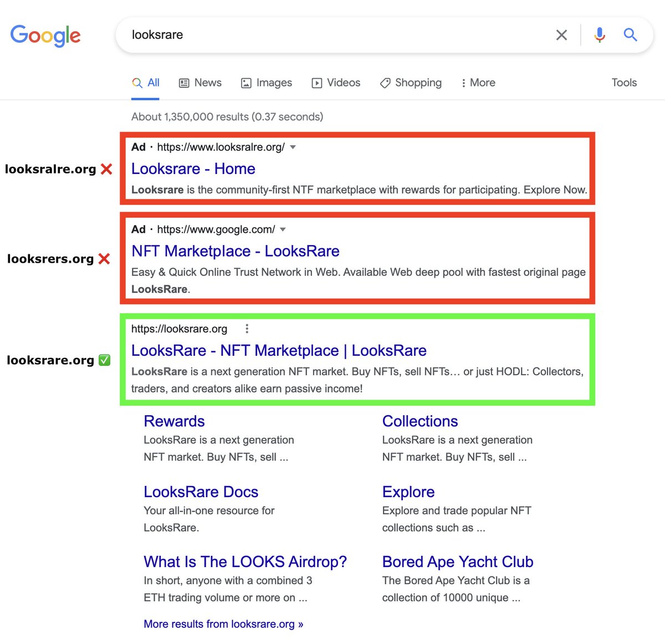This screenshot has width=665, height=644.
Task: Open the 'NFT Marketplace - LooksRare' ad link
Action: [236, 251]
